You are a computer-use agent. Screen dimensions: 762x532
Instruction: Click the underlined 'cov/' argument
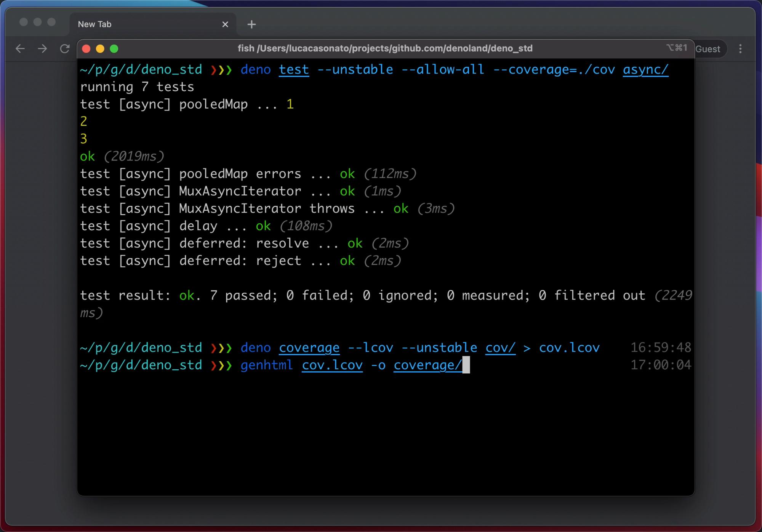tap(500, 348)
